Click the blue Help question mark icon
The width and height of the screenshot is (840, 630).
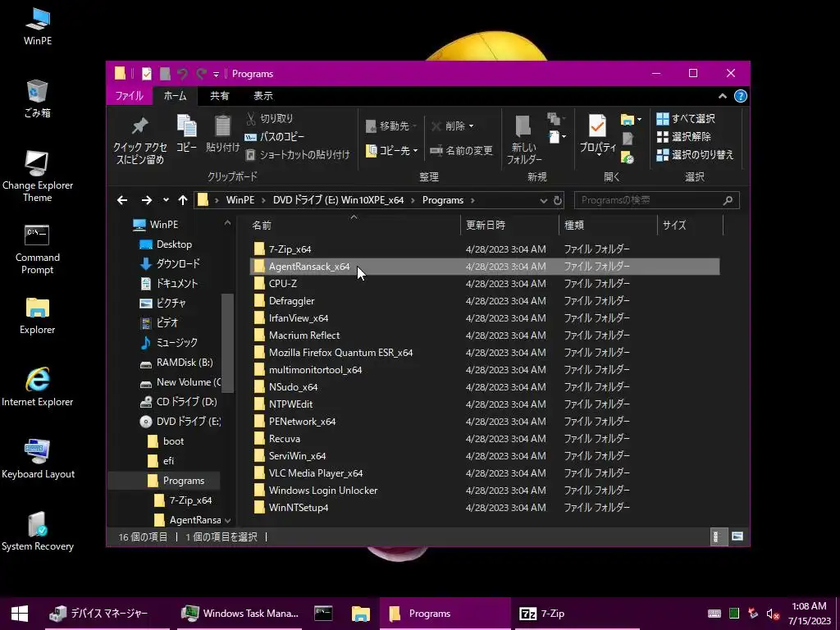coord(741,96)
